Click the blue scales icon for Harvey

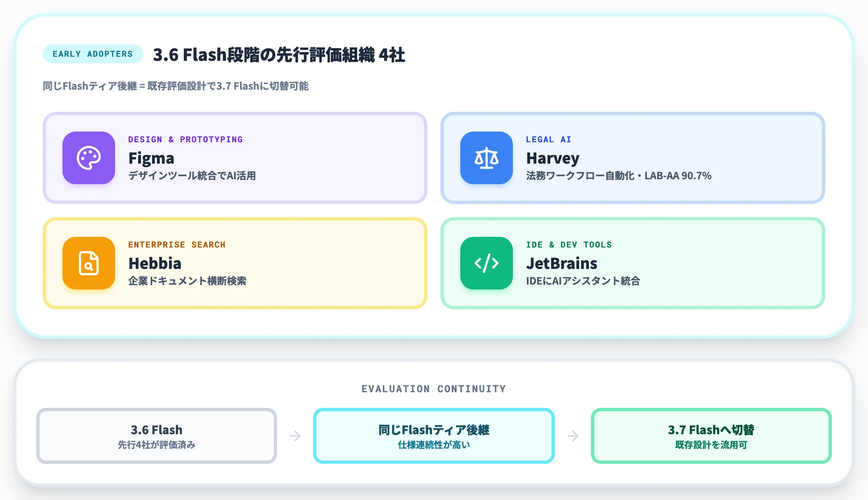[487, 158]
